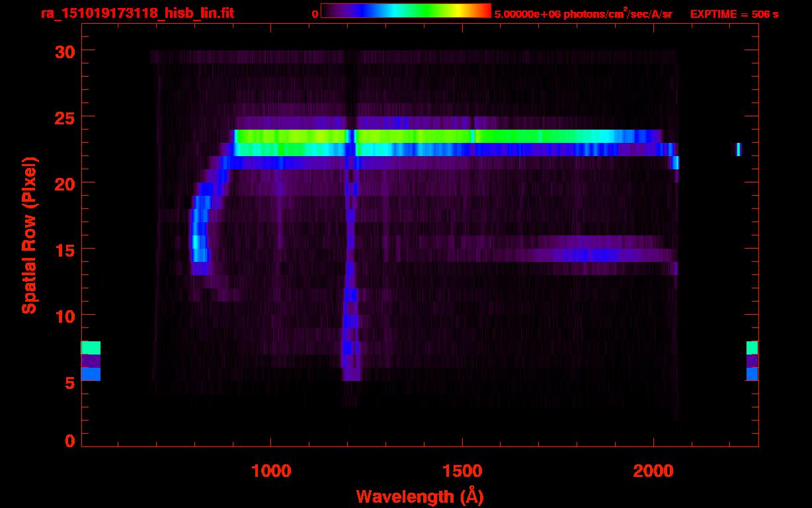Click the left blue marker at row 5

pyautogui.click(x=91, y=374)
